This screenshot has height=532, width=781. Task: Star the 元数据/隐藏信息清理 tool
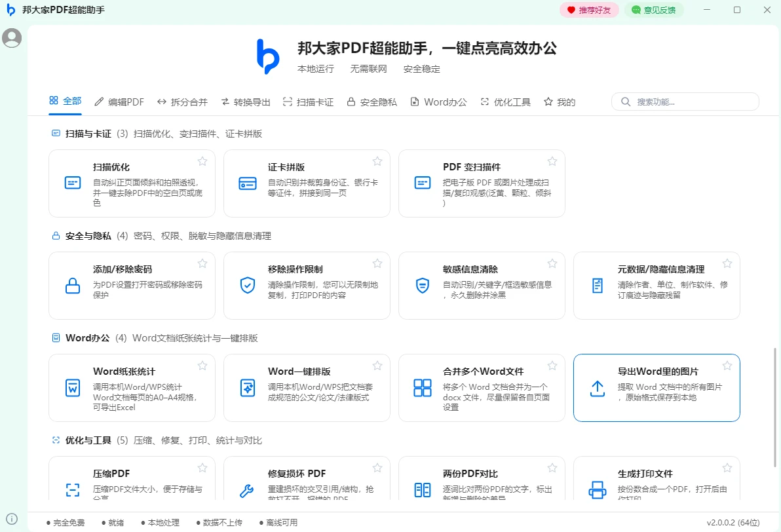pos(727,263)
